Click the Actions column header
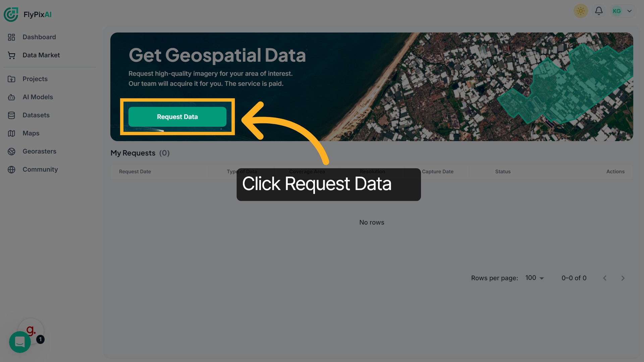This screenshot has height=362, width=644. [x=615, y=172]
